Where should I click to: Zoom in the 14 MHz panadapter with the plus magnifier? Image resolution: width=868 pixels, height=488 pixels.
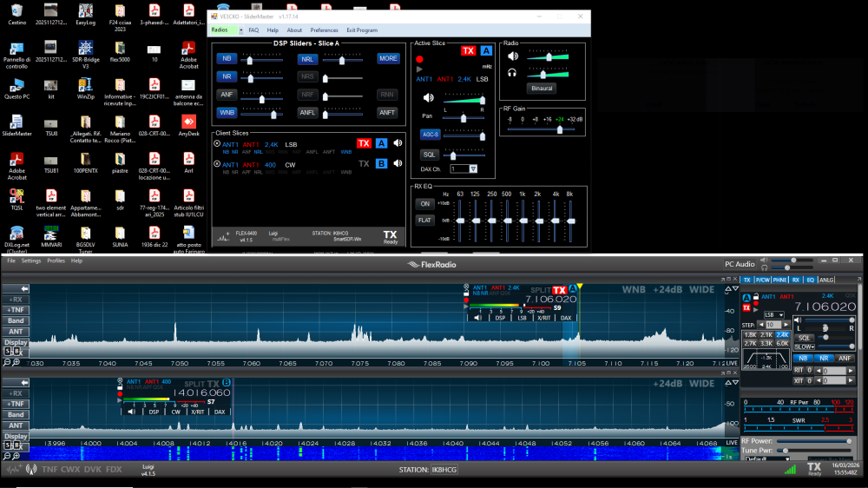[16, 457]
